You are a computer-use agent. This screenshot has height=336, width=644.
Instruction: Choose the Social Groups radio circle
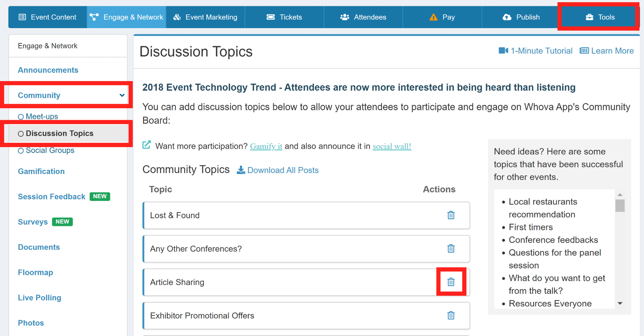click(x=21, y=151)
